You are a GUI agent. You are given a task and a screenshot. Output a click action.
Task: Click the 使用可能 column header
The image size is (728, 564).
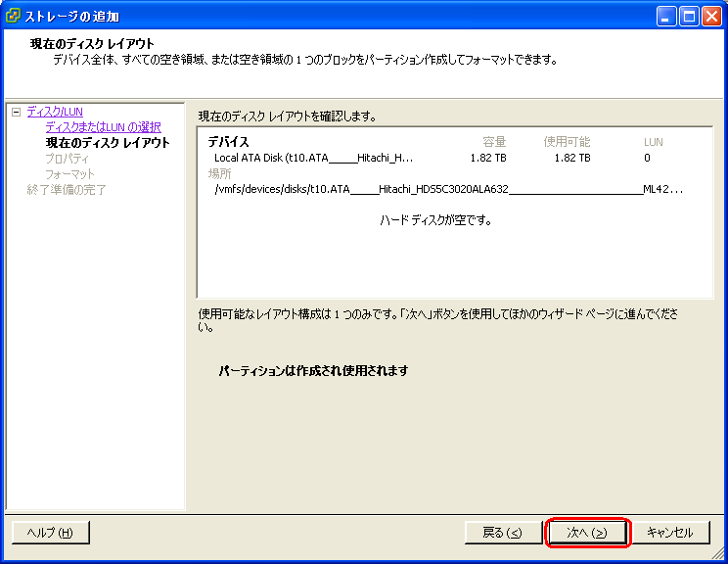coord(567,142)
